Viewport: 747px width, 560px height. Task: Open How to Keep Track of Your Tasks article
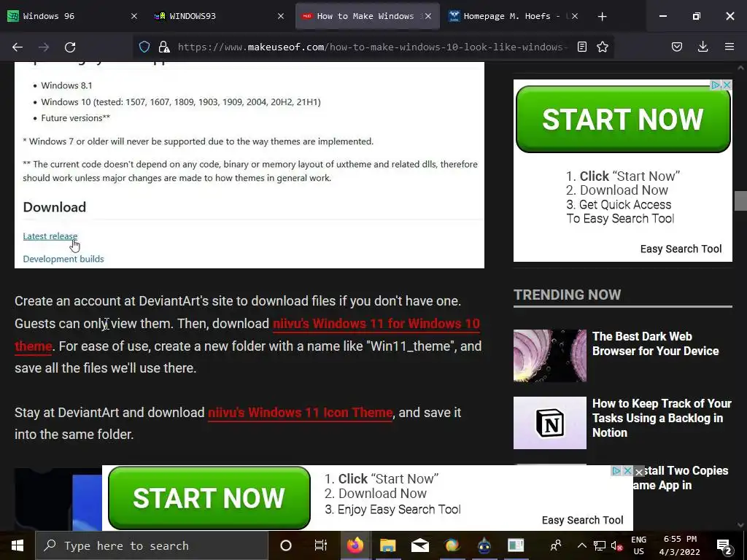(x=662, y=418)
